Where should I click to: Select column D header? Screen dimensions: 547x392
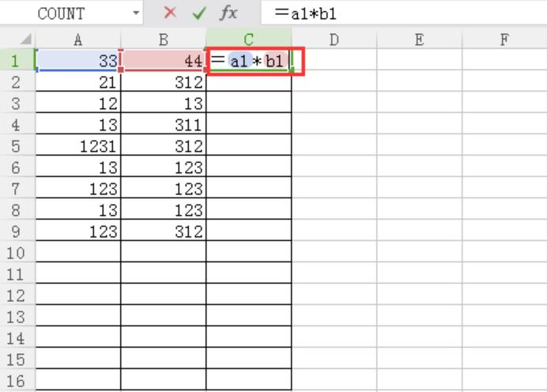coord(334,40)
